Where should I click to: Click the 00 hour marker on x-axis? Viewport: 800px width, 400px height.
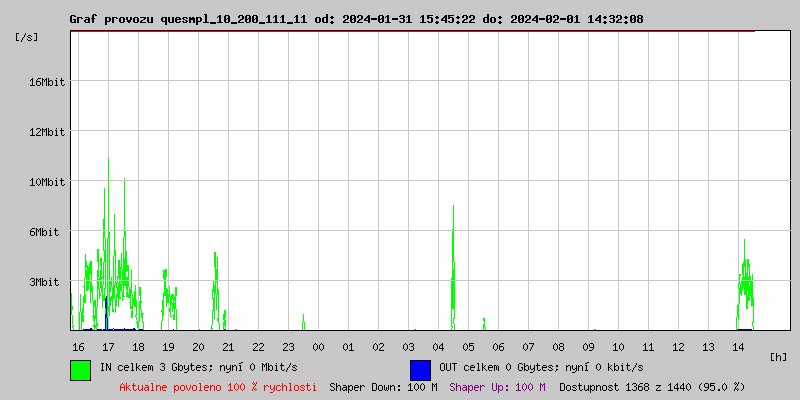318,346
